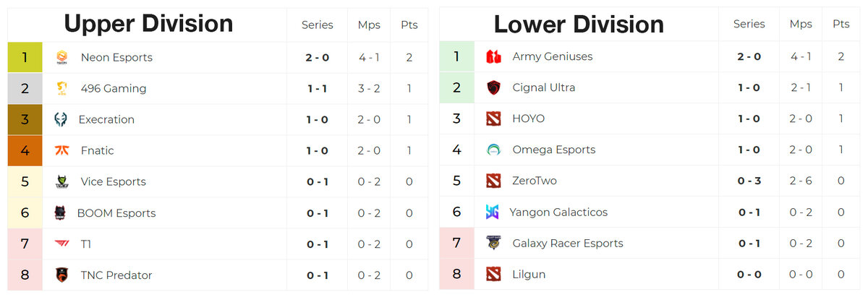Screen dimensions: 868x297
Task: Click the Galaxy Racer Esports team logo
Action: [x=493, y=243]
